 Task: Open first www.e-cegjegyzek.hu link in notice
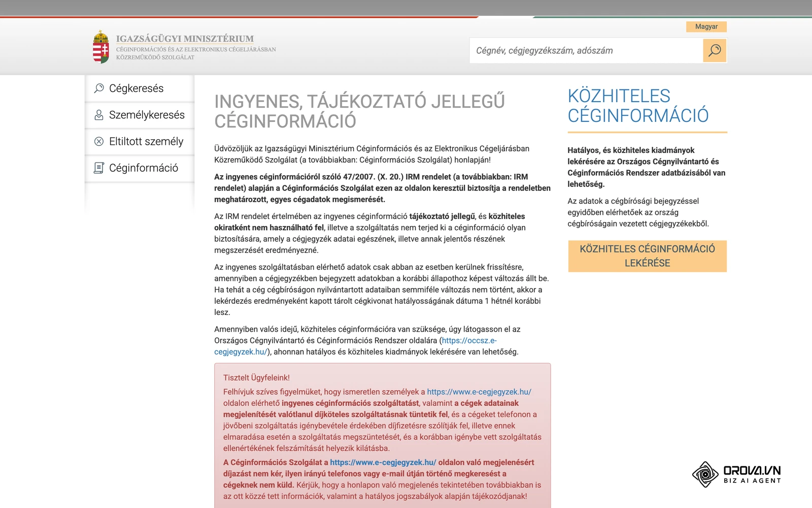pyautogui.click(x=479, y=392)
